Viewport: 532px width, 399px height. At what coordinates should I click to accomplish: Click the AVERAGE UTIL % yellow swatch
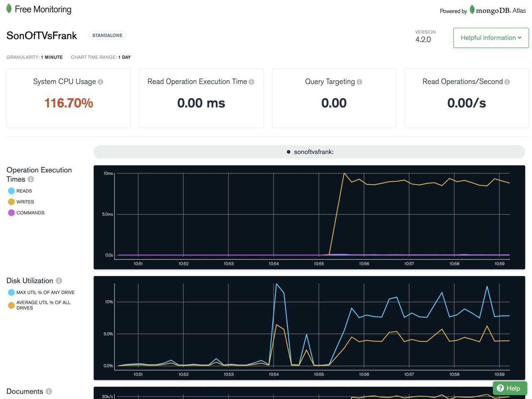coord(11,305)
